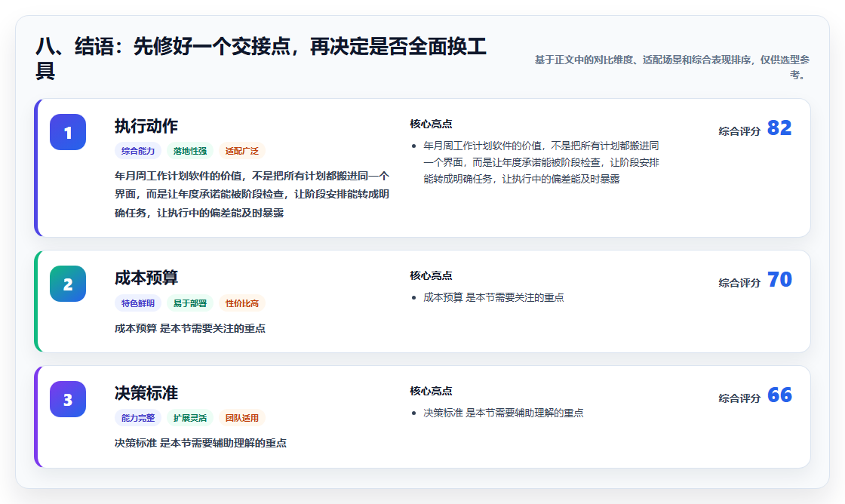Click bullet 决策标准 是本节需要辅助理解的重点
Viewport: 845px width, 504px height.
[502, 413]
